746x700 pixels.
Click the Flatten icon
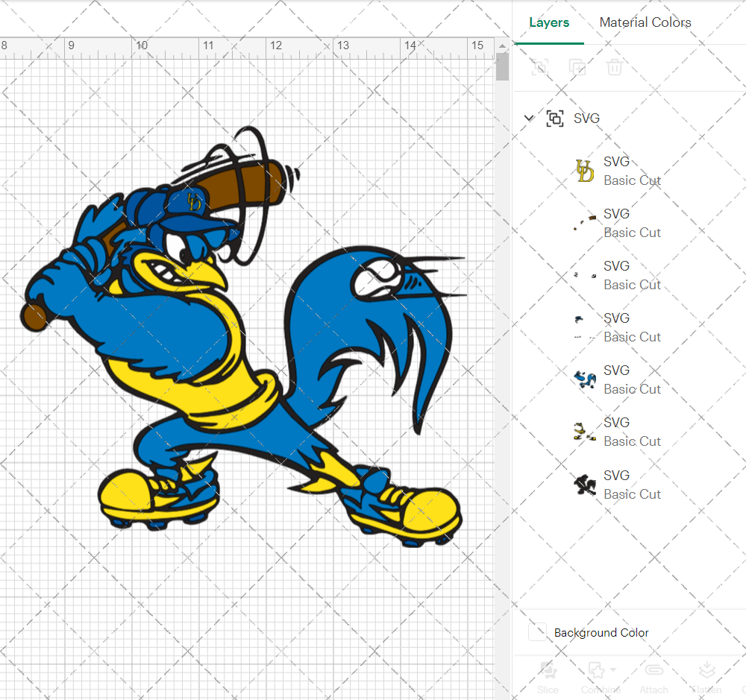[x=707, y=670]
